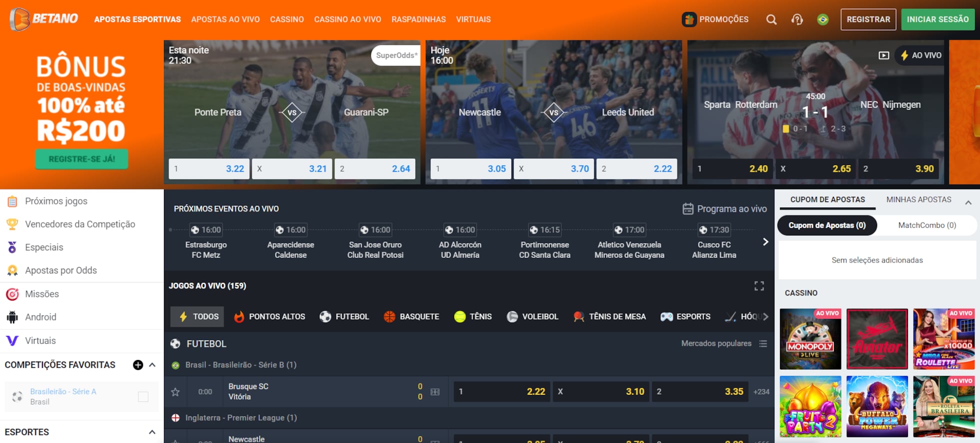This screenshot has width=980, height=443.
Task: Select draw odds 3.21 for Ponte Preta match
Action: click(x=291, y=168)
